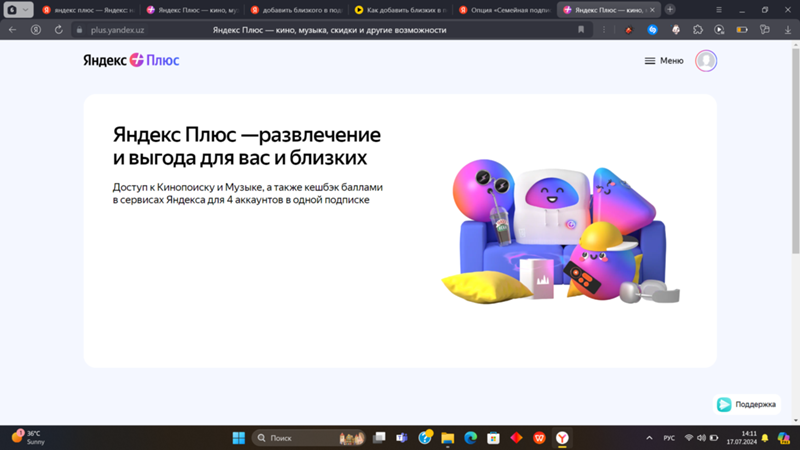Image resolution: width=800 pixels, height=450 pixels.
Task: Open the Yandex home (Я) button
Action: 36,30
